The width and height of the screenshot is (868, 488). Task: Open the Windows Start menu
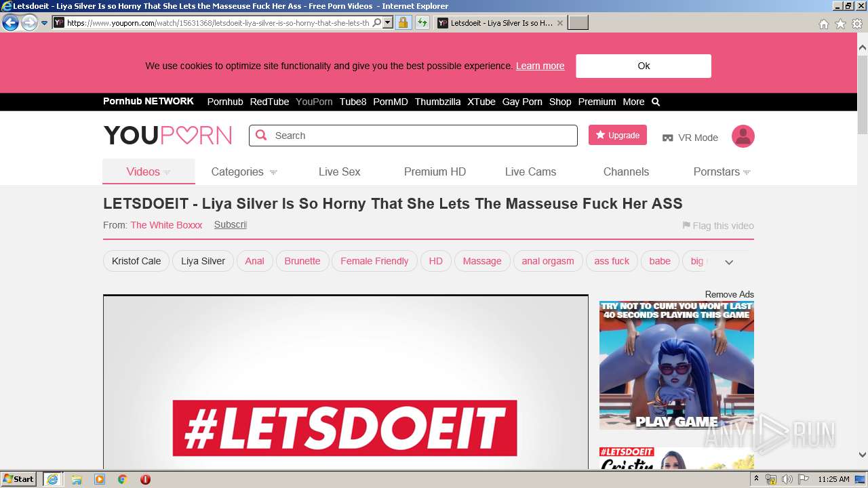click(18, 479)
